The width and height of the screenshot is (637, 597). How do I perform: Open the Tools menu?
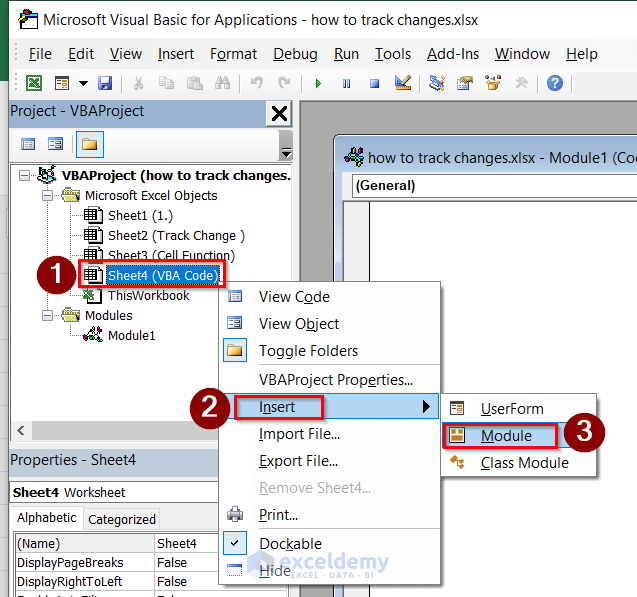coord(392,54)
